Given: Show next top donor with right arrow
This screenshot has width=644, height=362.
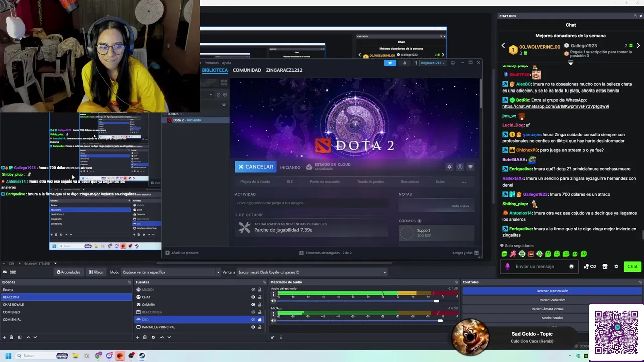Looking at the screenshot, I should (638, 46).
